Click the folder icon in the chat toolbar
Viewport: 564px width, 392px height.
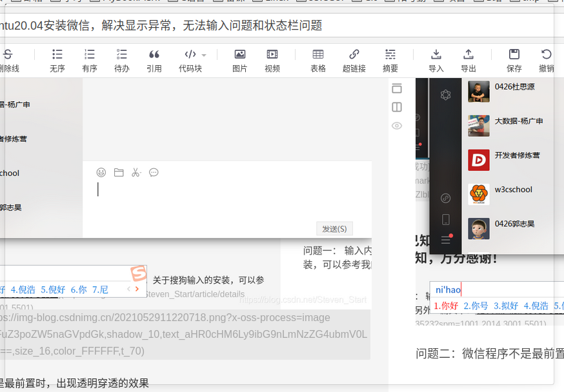point(118,172)
